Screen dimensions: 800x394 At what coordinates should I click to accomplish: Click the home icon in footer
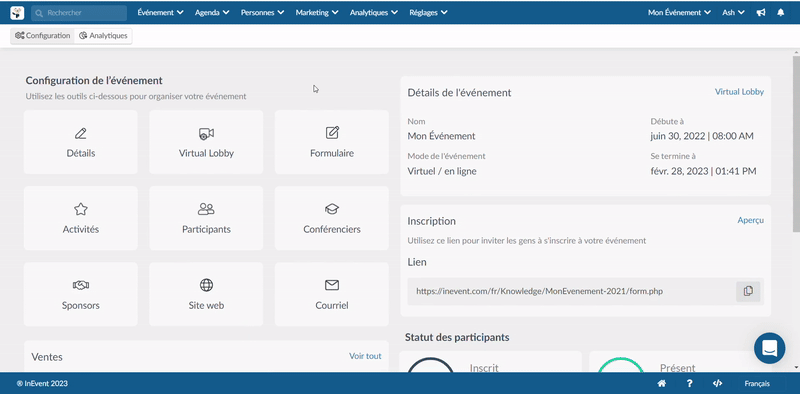pos(662,384)
